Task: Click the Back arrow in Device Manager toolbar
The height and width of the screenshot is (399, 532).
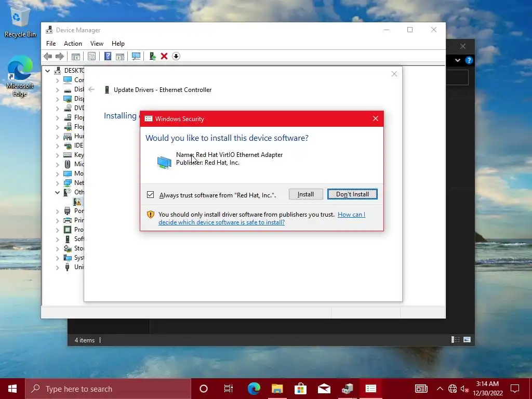Action: tap(48, 56)
